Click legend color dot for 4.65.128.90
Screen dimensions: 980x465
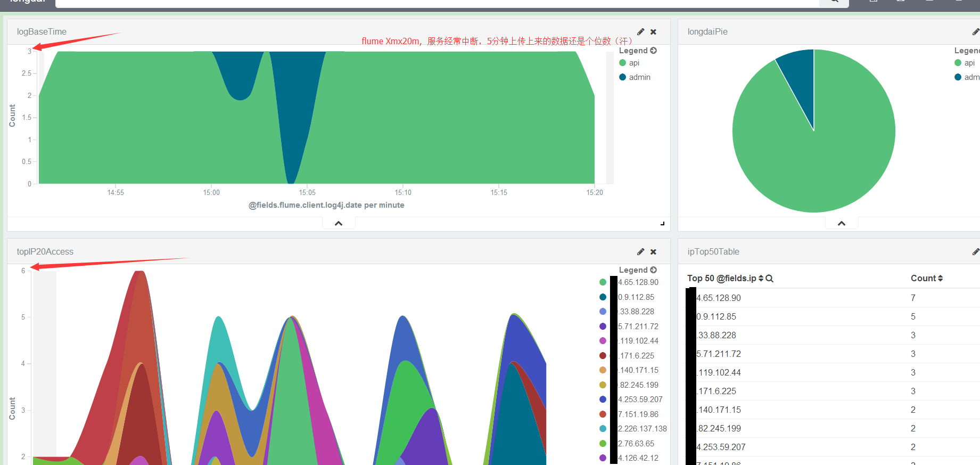coord(603,282)
